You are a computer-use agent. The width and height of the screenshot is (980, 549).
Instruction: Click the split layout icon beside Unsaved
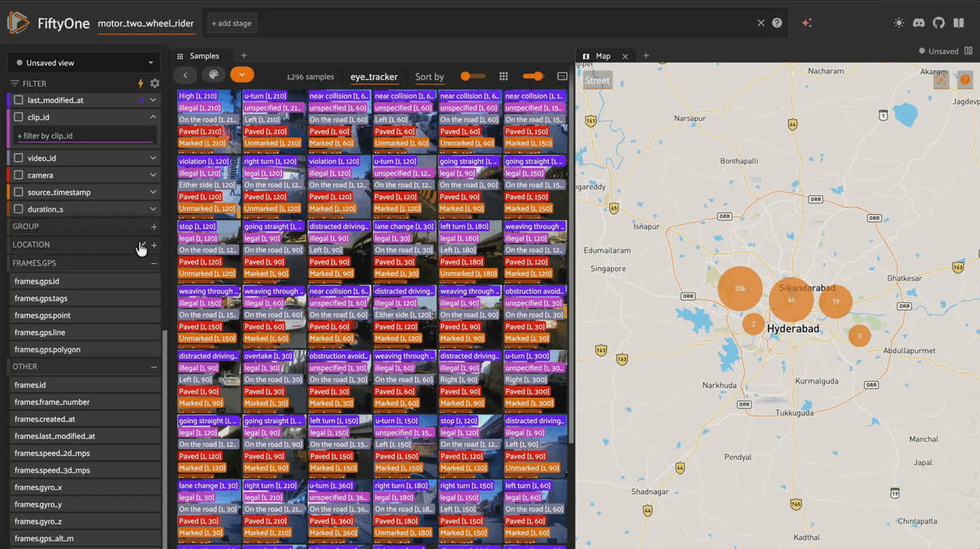click(969, 51)
